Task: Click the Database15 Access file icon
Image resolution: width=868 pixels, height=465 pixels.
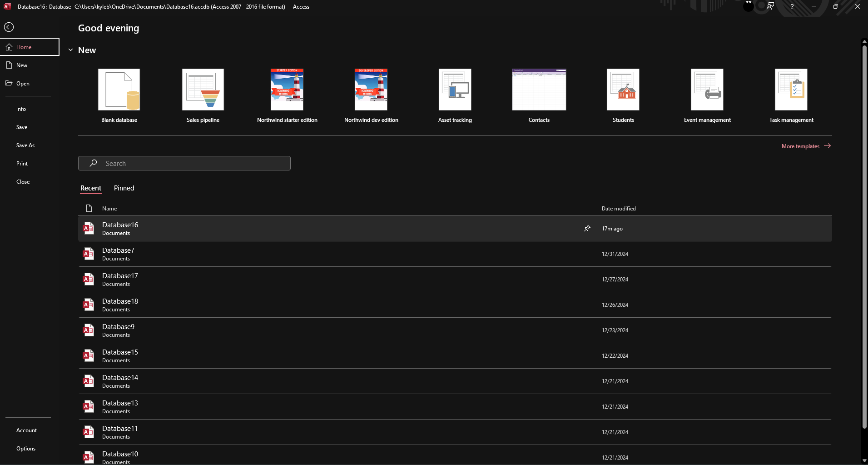Action: pyautogui.click(x=89, y=355)
